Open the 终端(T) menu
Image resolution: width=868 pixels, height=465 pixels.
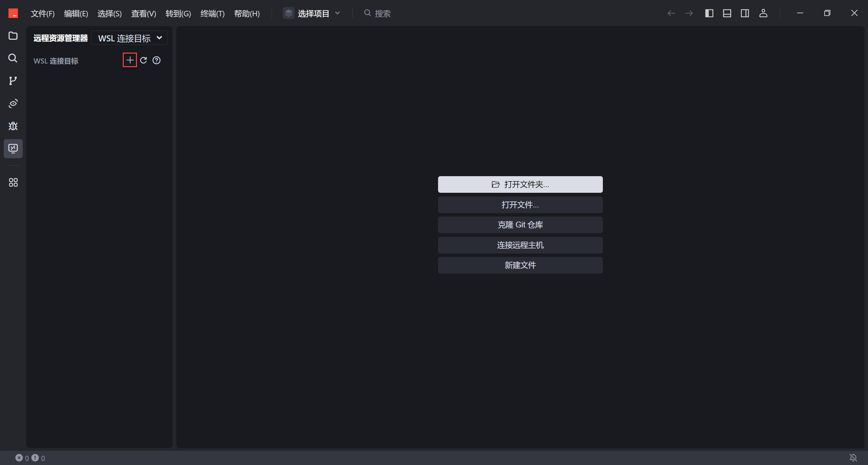212,14
